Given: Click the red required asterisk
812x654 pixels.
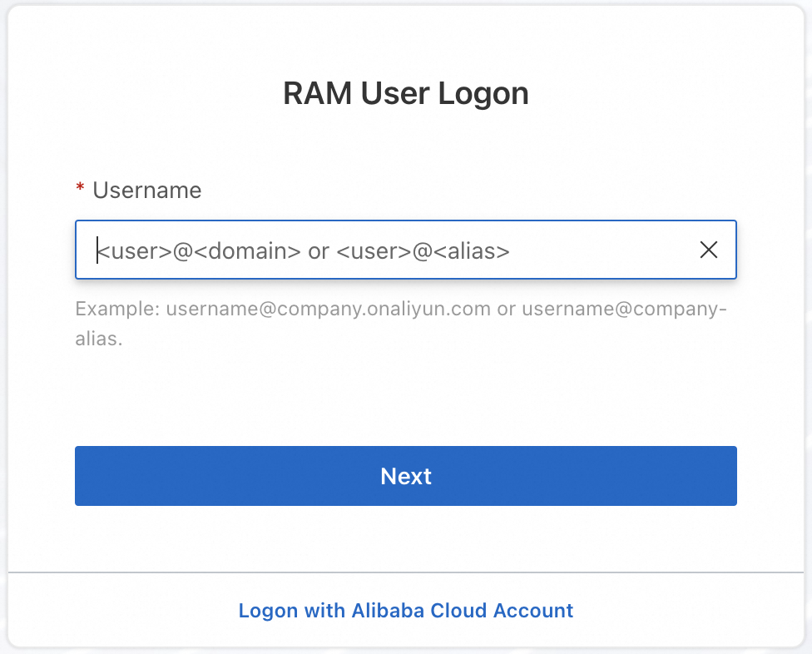Looking at the screenshot, I should [x=80, y=191].
